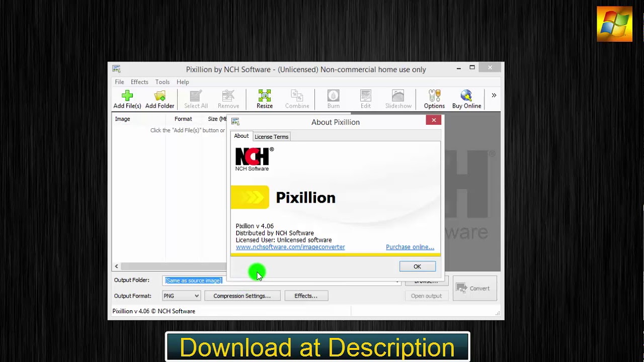Open the www.nchsoftware.com/imageconverter link

pos(290,247)
